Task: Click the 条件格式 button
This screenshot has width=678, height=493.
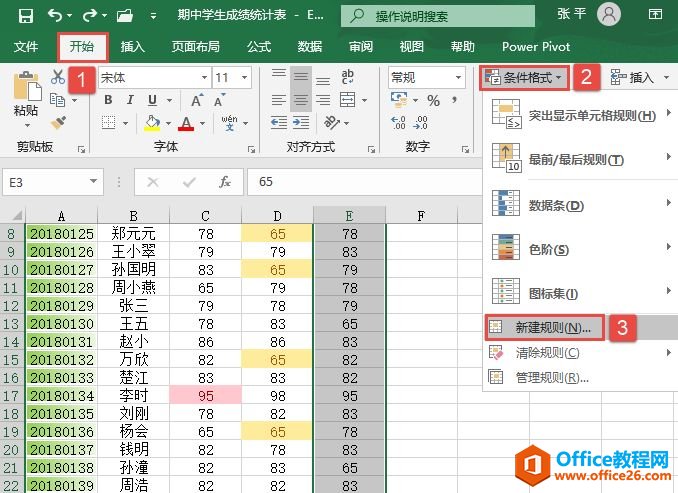Action: pos(524,78)
